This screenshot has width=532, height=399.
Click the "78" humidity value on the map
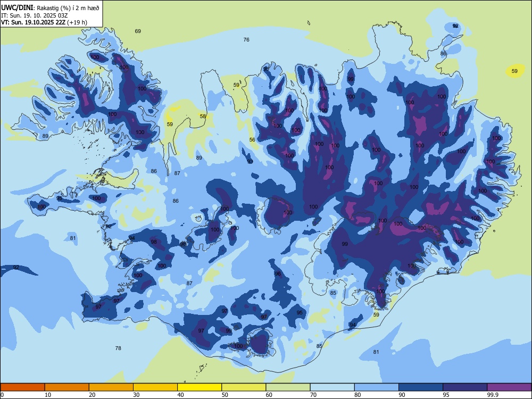(118, 348)
